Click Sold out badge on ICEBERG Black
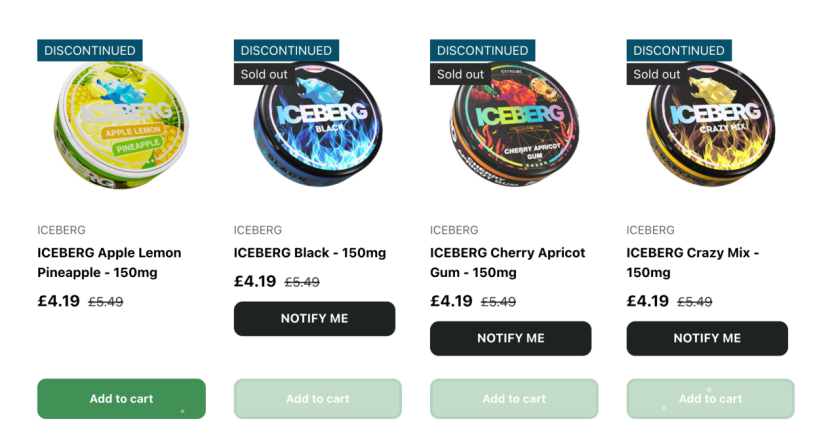The width and height of the screenshot is (832, 440). click(x=264, y=74)
